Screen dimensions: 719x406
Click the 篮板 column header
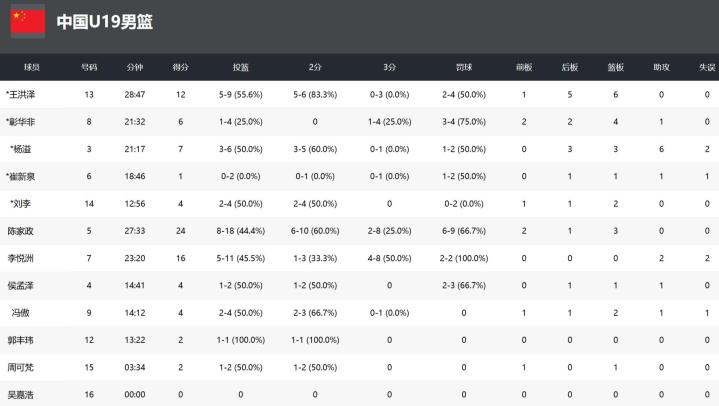coord(615,67)
